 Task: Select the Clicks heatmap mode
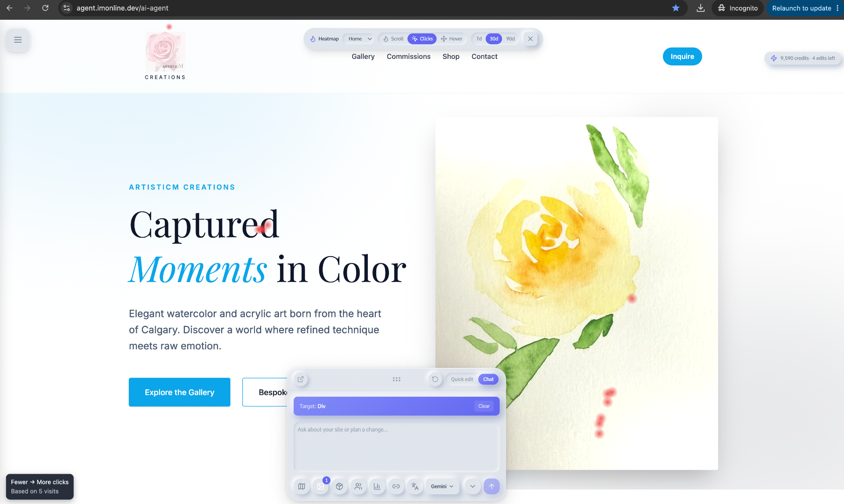(422, 39)
